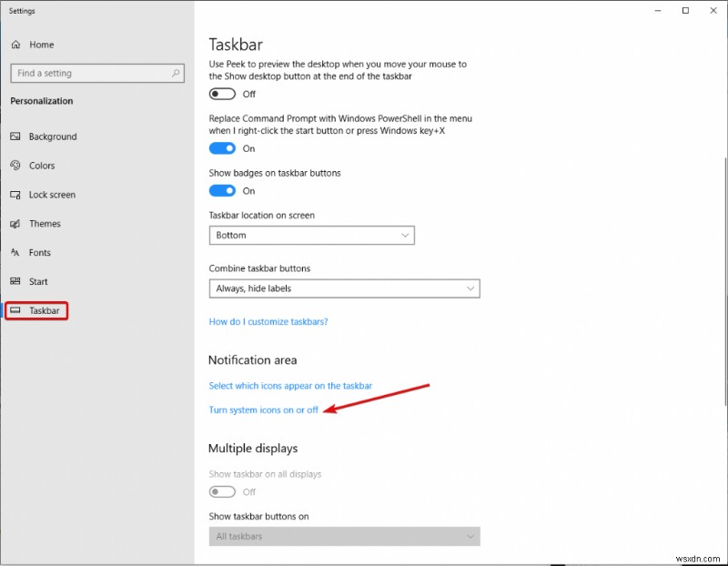This screenshot has height=566, width=728.
Task: Turn off Show badges on taskbar buttons
Action: click(222, 191)
